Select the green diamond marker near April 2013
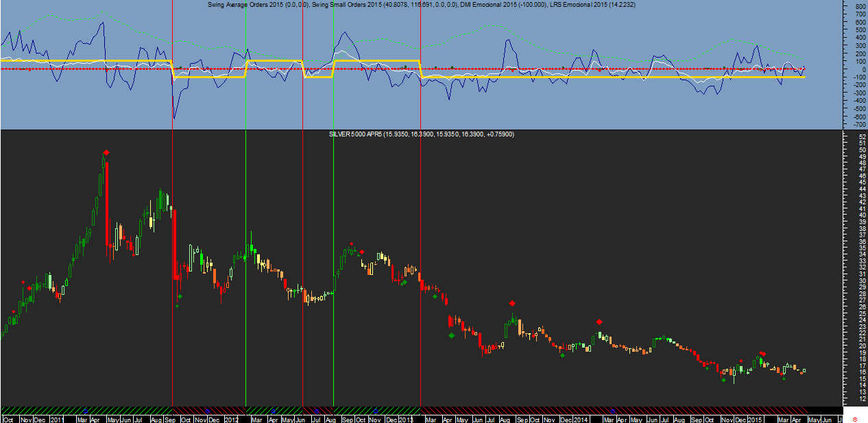The height and width of the screenshot is (423, 868). pos(451,335)
